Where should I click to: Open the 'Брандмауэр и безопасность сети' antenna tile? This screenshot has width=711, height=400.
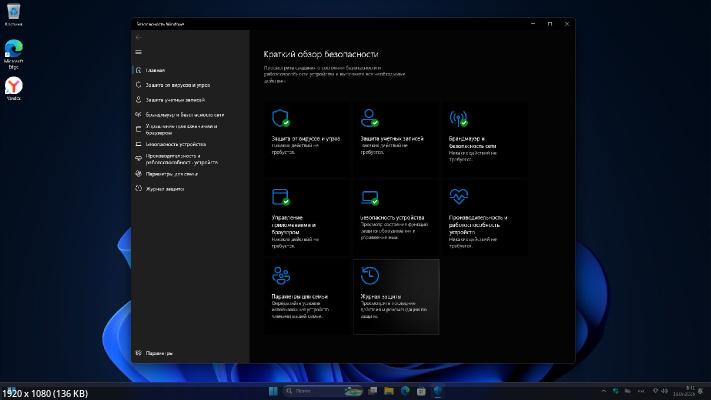[485, 139]
